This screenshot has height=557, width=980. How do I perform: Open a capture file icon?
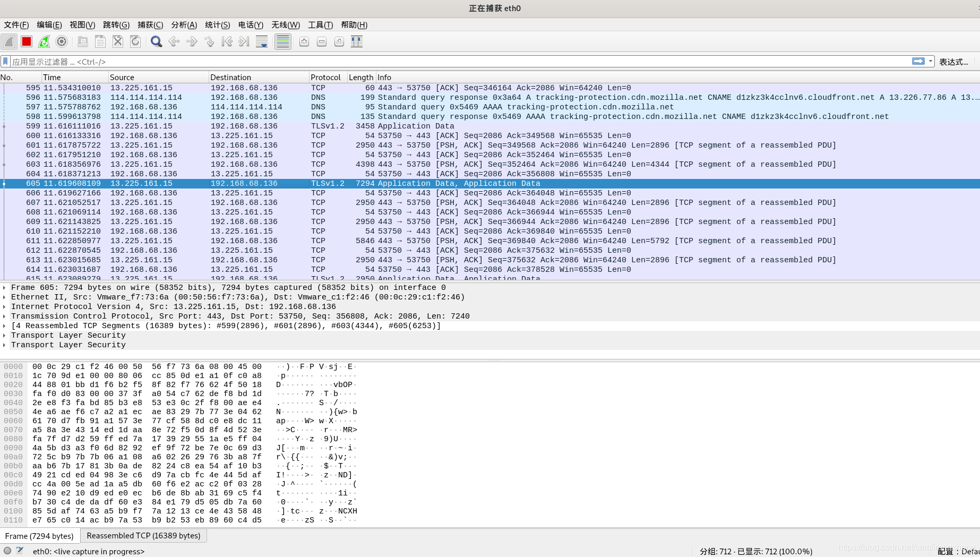[82, 41]
